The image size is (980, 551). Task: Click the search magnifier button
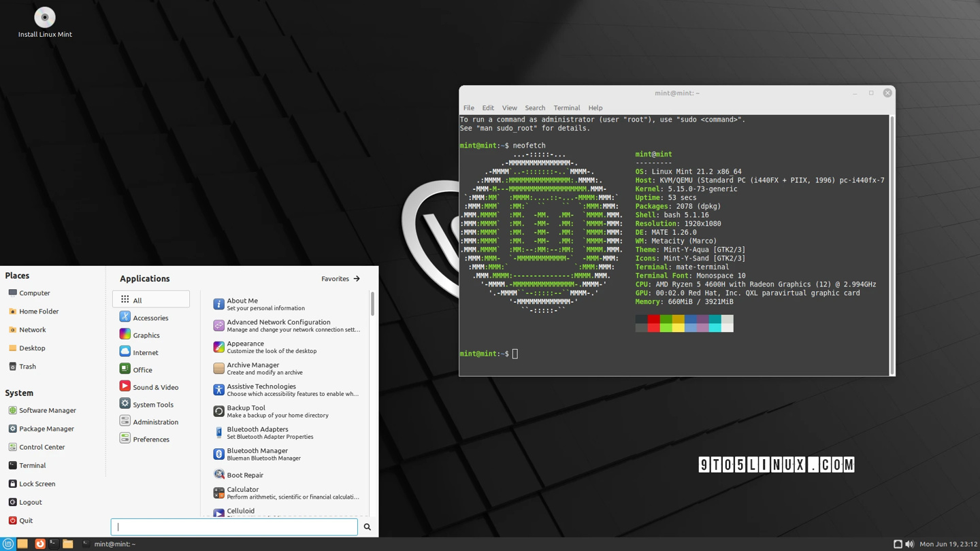click(x=367, y=527)
